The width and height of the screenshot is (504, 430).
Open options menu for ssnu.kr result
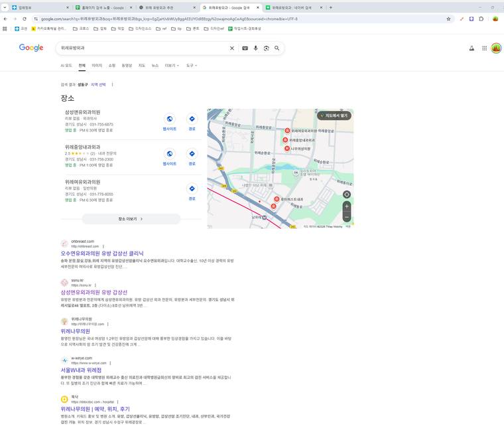point(95,285)
